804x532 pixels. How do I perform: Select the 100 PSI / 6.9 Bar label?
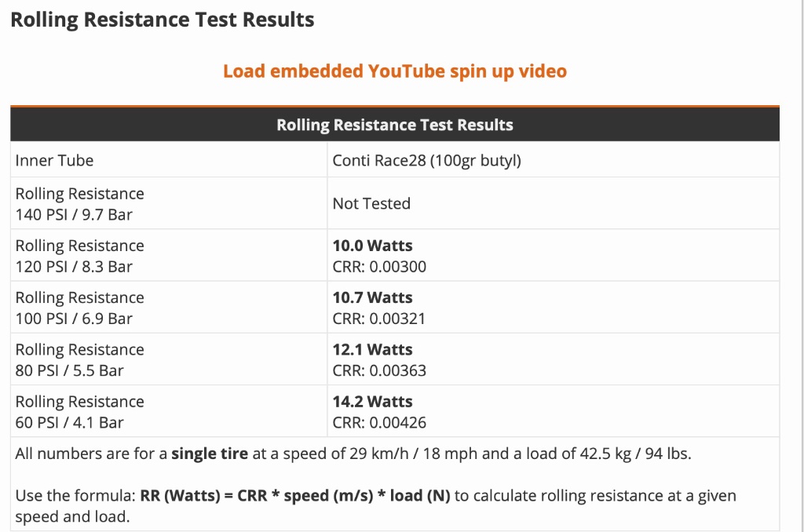(x=74, y=319)
